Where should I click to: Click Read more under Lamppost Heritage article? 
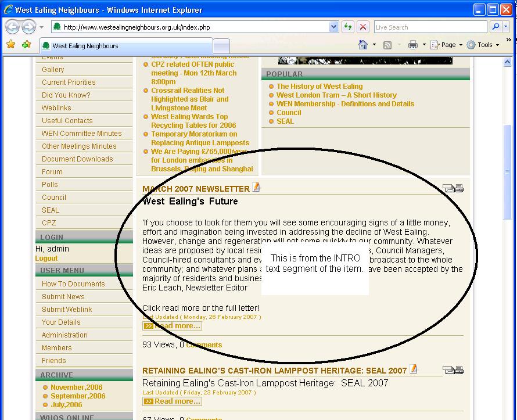pyautogui.click(x=172, y=401)
